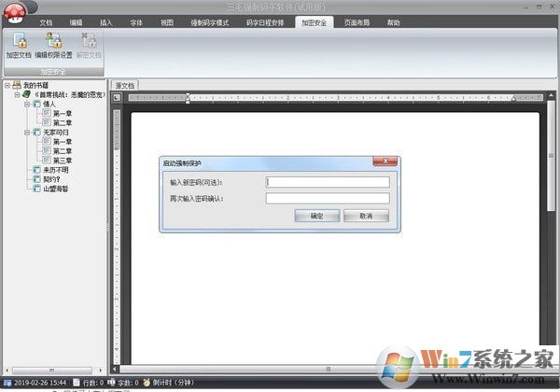The width and height of the screenshot is (560, 392).
Task: Click the right indent marker on the ruler
Action: point(513,98)
